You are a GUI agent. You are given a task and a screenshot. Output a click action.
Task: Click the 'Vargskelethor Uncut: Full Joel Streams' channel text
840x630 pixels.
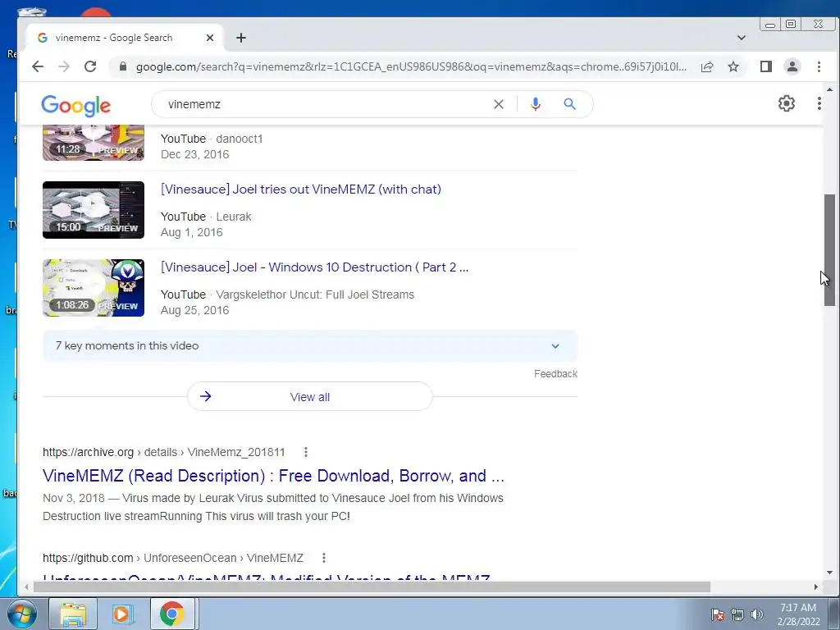[x=315, y=294]
